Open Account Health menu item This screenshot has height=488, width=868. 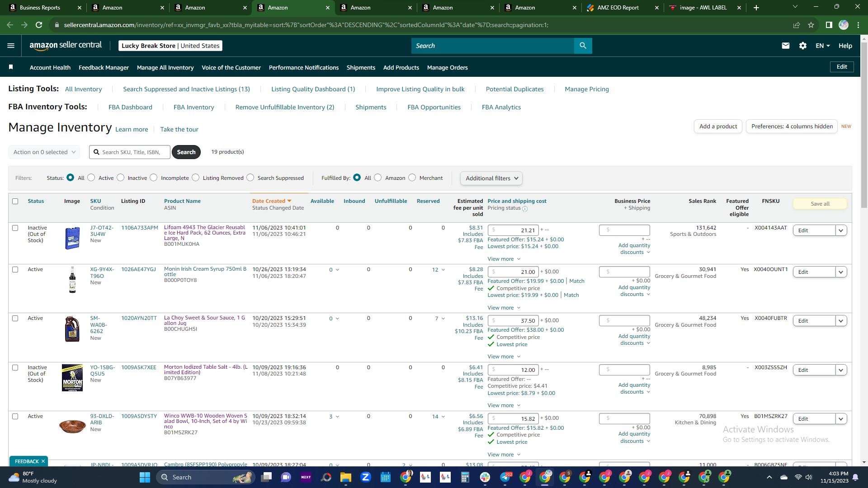point(50,67)
